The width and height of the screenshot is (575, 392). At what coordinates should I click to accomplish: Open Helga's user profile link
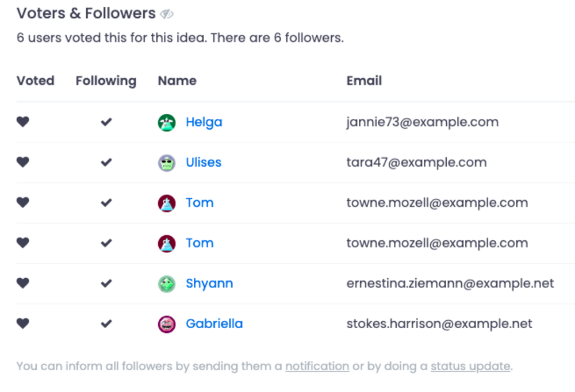pyautogui.click(x=204, y=122)
